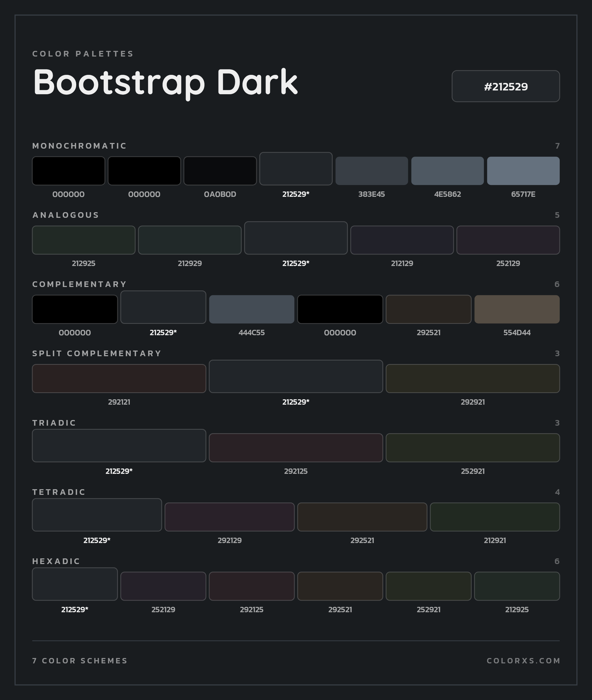592x700 pixels.
Task: Click the 292921 hex label text
Action: (x=473, y=402)
